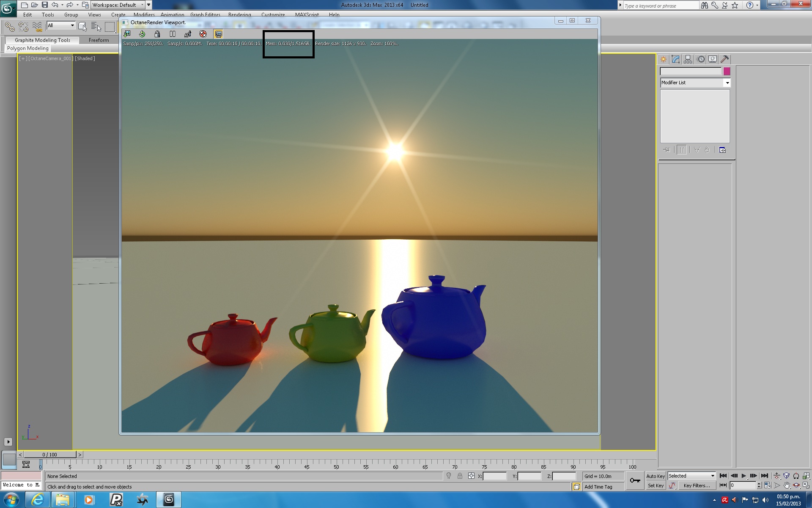The image size is (812, 508).
Task: Open the Utilities hammer tab
Action: tap(724, 59)
